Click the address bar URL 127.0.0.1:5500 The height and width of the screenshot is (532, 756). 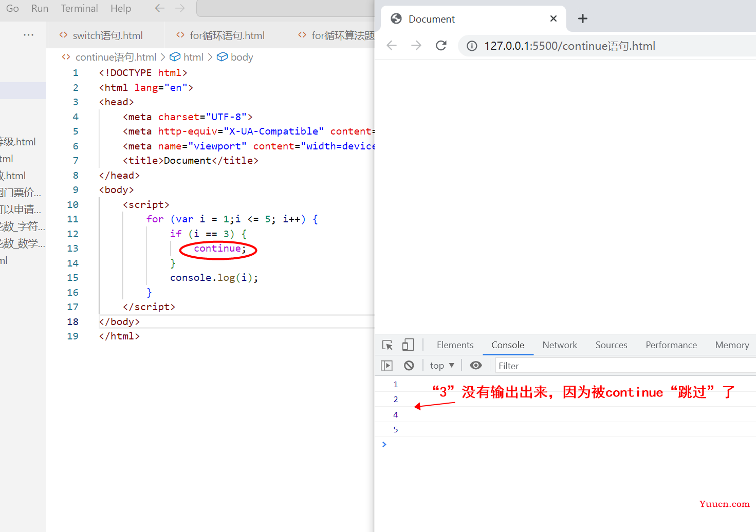coord(570,46)
